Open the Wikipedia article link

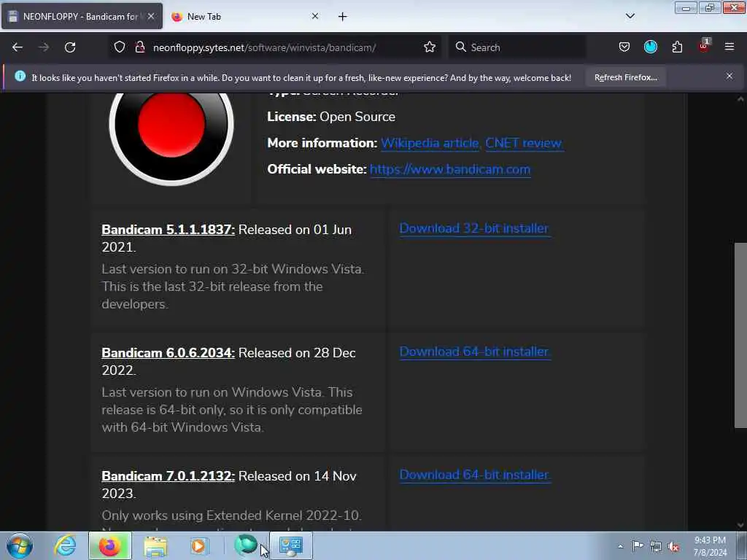pyautogui.click(x=430, y=143)
